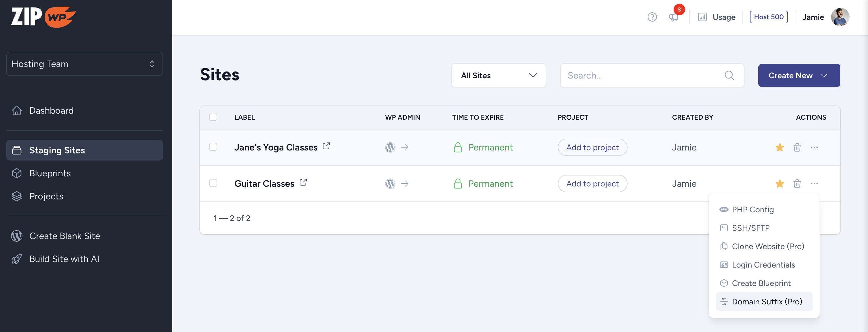Go to Blueprints in the sidebar
The image size is (868, 332).
(50, 173)
